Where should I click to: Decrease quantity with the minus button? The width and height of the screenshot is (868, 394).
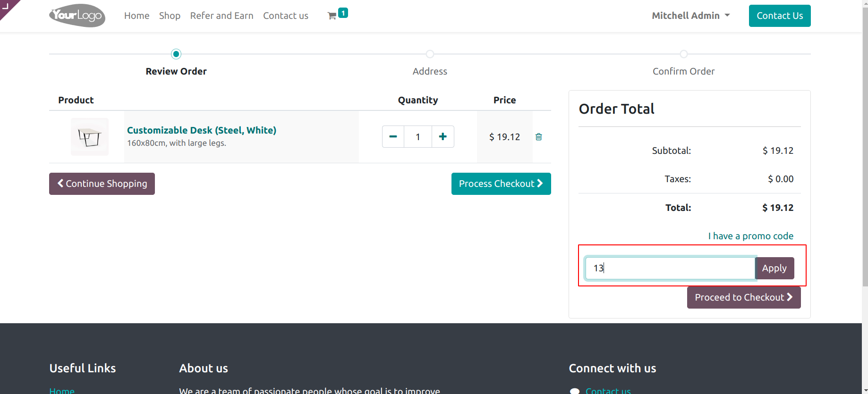(393, 137)
